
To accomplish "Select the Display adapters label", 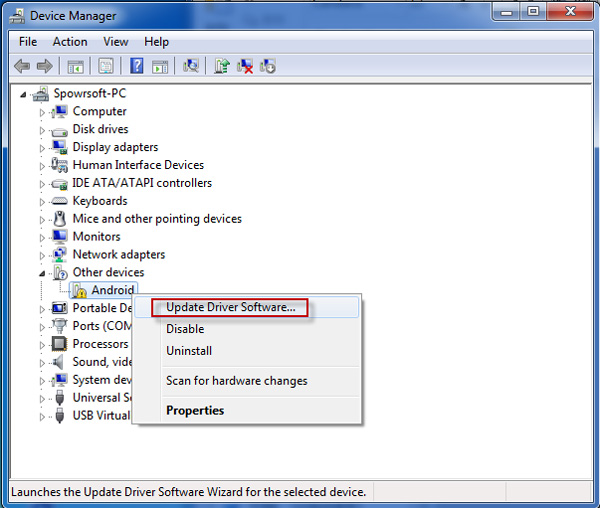I will pos(116,147).
